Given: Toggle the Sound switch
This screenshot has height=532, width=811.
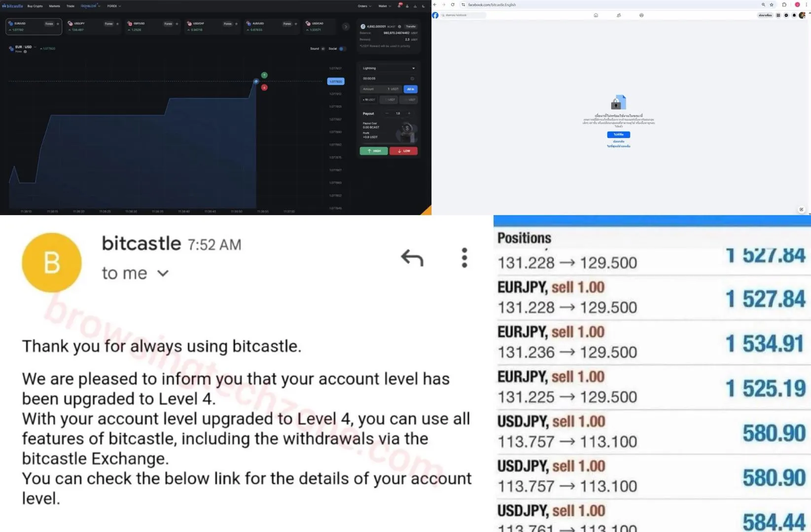Looking at the screenshot, I should pos(323,49).
